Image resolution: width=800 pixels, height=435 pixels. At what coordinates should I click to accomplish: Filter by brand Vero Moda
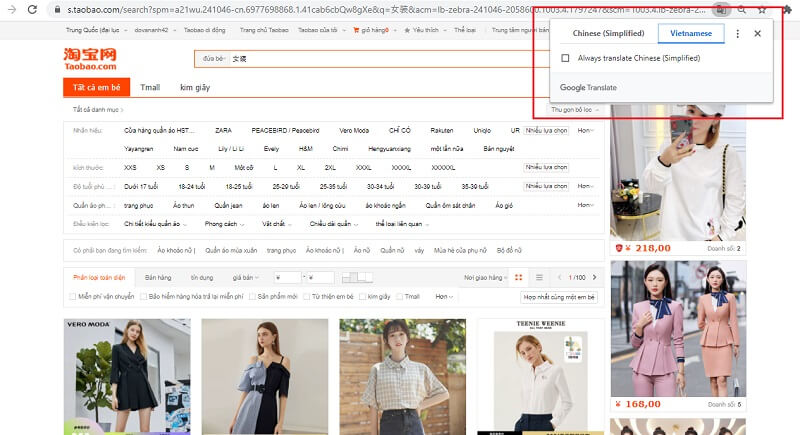(354, 131)
